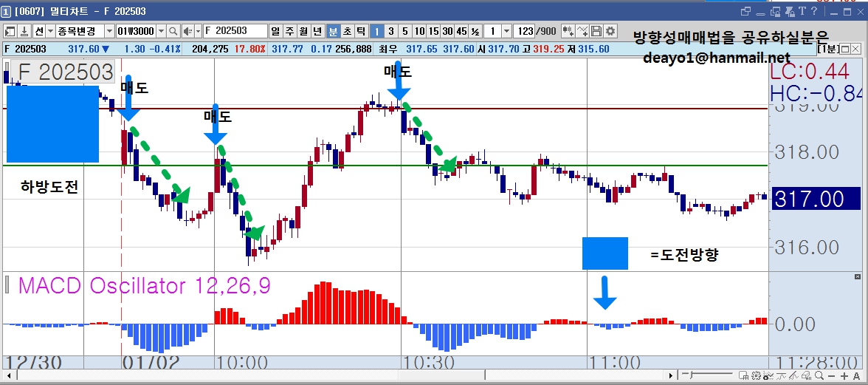Viewport: 868px width, 385px height.
Task: Click the 최우 quote label
Action: [x=388, y=50]
